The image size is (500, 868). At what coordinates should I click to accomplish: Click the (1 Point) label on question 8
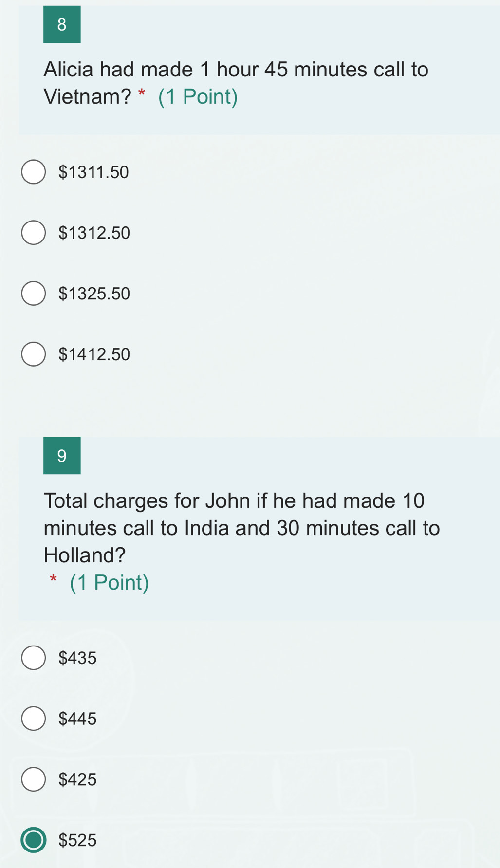(x=197, y=96)
